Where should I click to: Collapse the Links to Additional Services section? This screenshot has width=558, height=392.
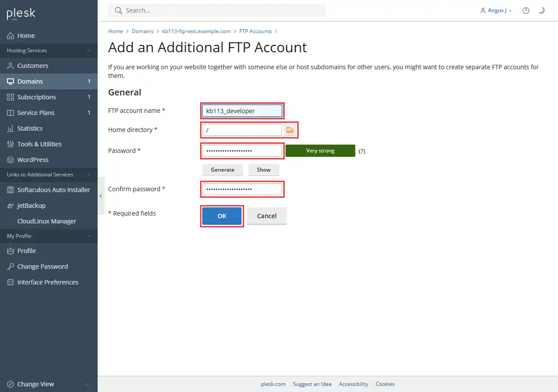point(49,175)
